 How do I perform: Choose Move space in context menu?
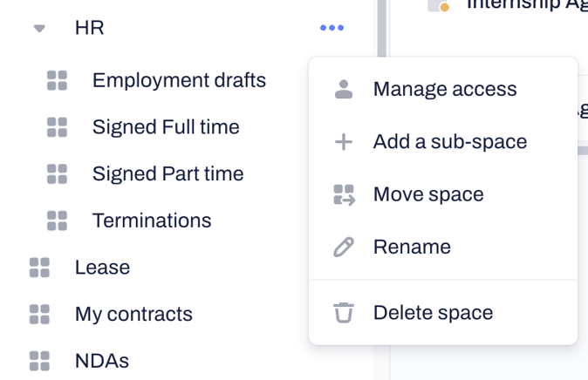pos(428,194)
